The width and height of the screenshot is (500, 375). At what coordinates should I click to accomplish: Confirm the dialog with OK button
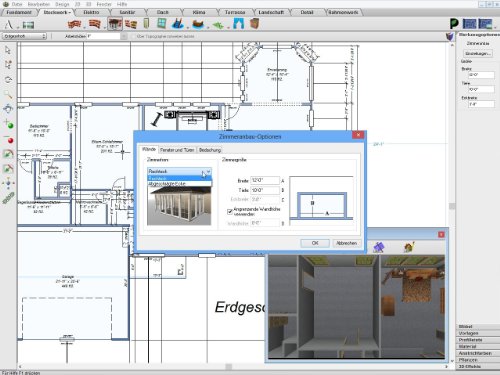315,243
